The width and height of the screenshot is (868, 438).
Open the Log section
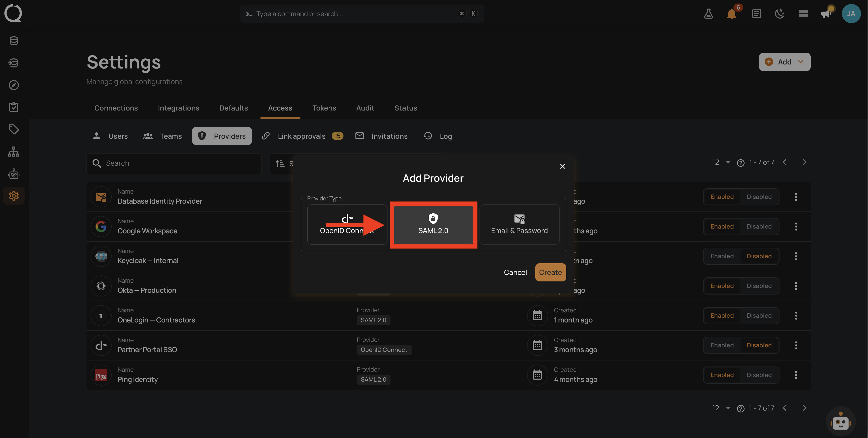pos(438,136)
